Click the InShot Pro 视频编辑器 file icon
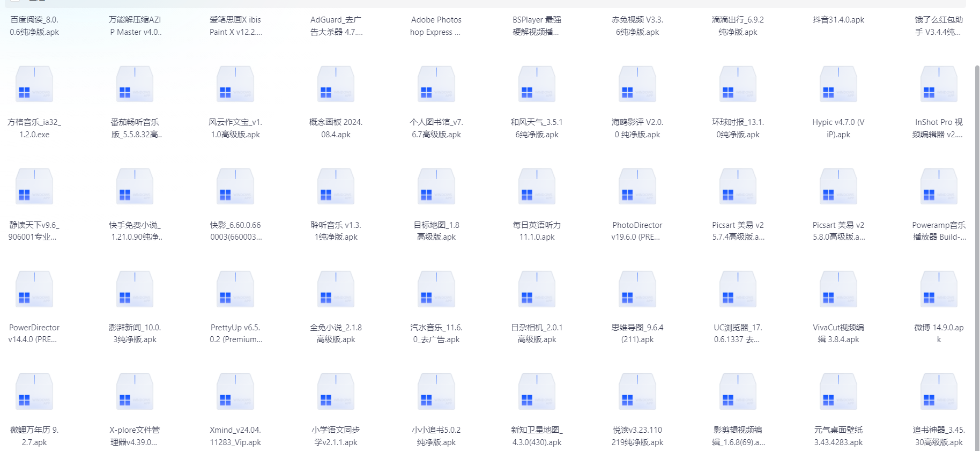The height and width of the screenshot is (451, 980). (x=939, y=84)
